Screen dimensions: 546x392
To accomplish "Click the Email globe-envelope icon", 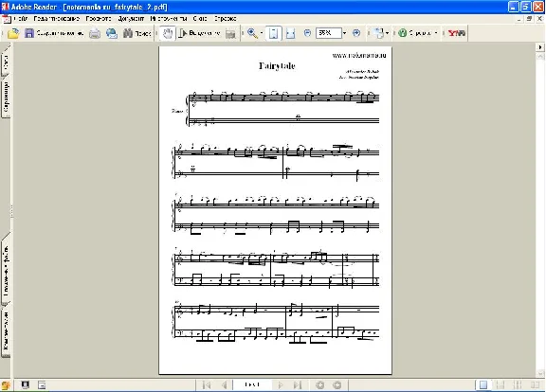I will (112, 33).
